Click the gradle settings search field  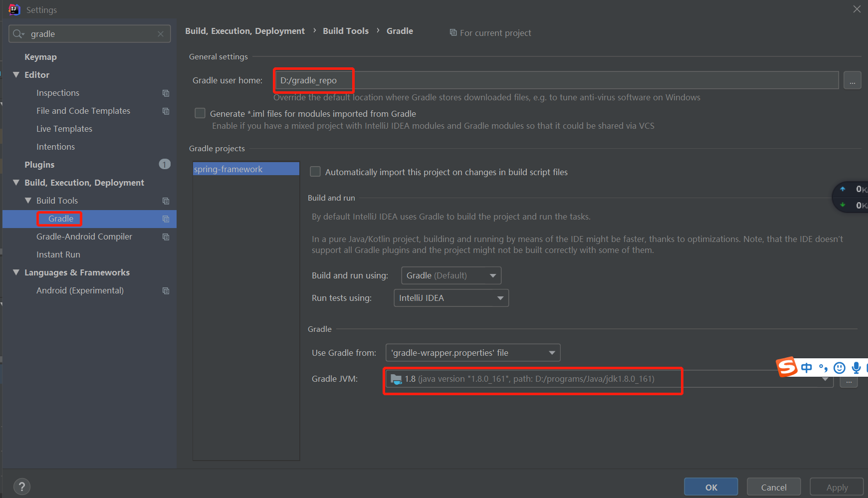[90, 34]
